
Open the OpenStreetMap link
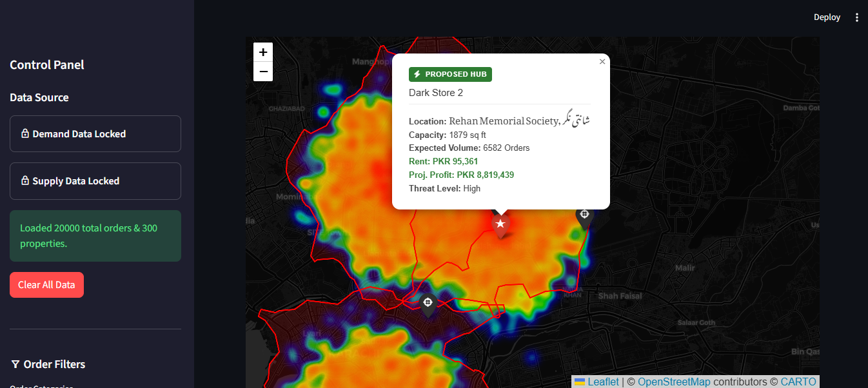tap(674, 382)
